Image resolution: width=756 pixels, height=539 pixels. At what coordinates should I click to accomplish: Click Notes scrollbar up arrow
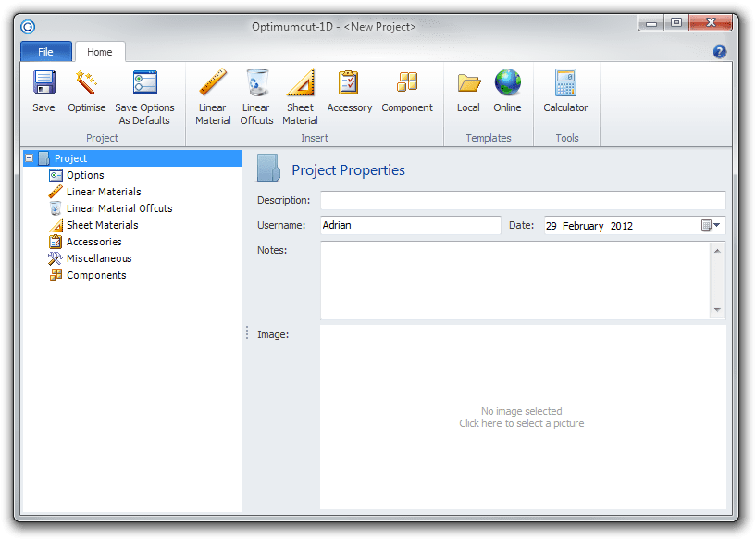click(717, 251)
